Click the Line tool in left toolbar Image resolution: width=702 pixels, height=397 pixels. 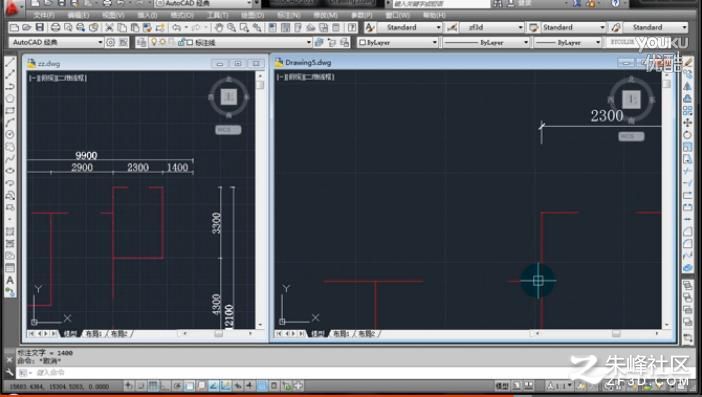click(10, 62)
